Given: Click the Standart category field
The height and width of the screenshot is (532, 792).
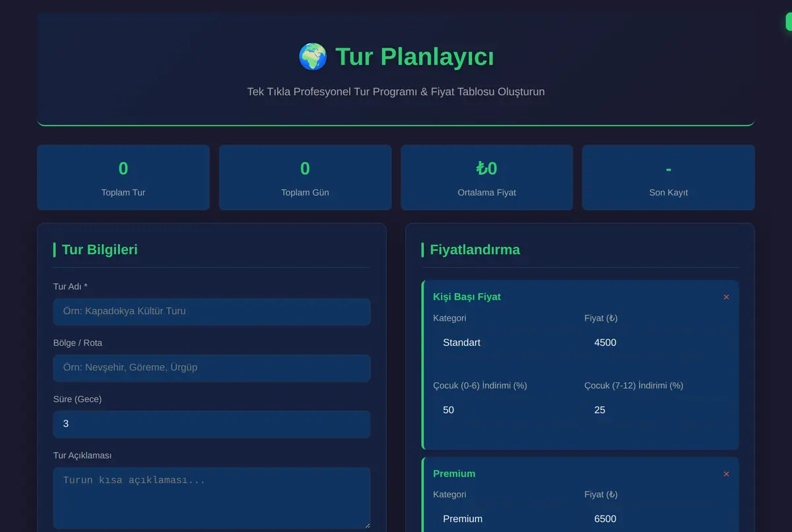Looking at the screenshot, I should [504, 343].
